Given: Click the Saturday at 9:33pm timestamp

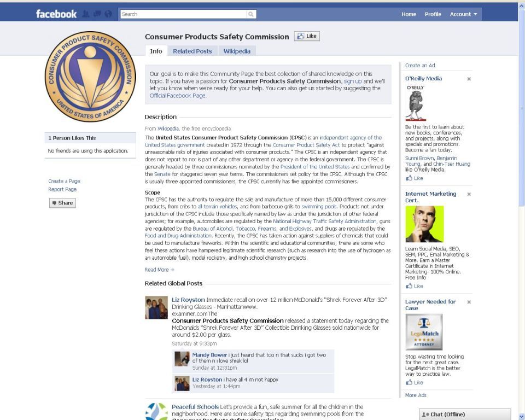Looking at the screenshot, I should (x=194, y=343).
